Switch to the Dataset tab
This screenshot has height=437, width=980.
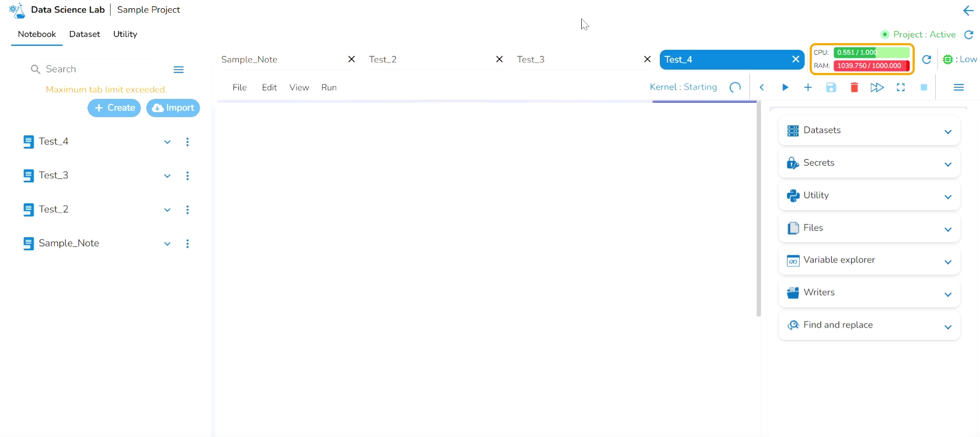[85, 34]
